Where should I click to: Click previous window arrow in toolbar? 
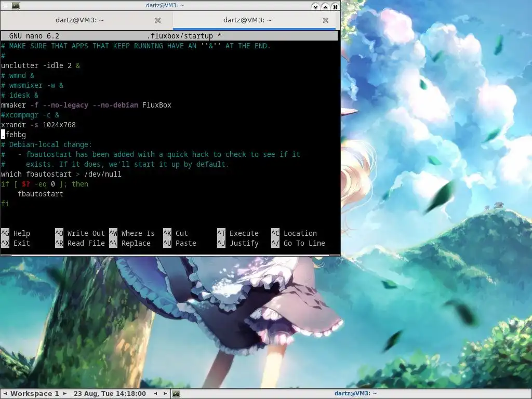tap(155, 394)
